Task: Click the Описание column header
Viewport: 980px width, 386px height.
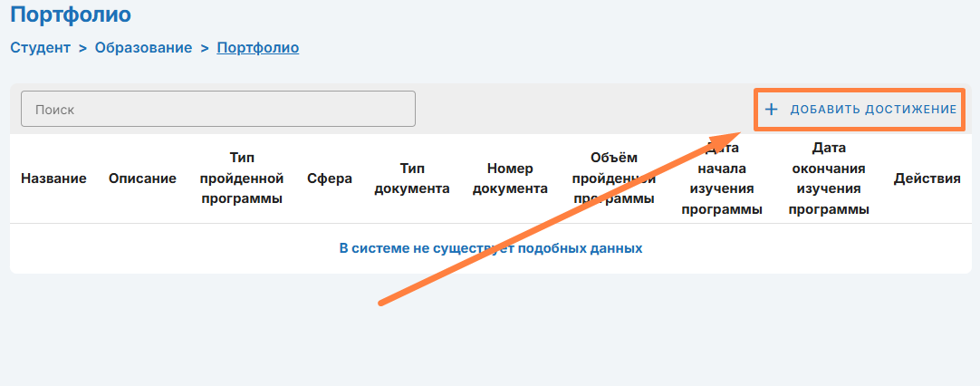Action: [142, 179]
